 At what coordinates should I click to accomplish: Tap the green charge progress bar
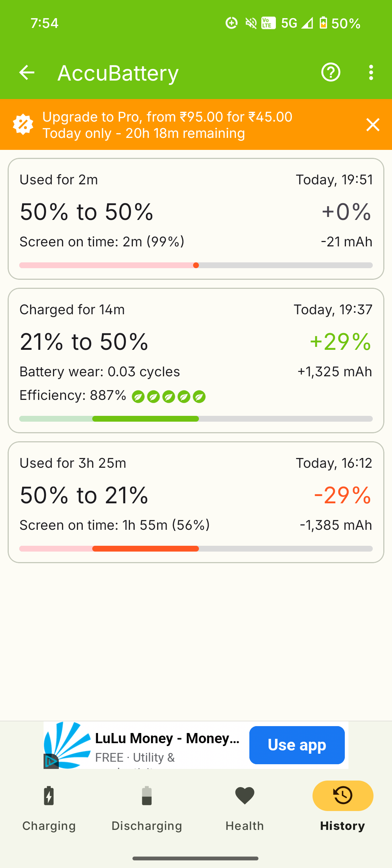click(x=146, y=419)
